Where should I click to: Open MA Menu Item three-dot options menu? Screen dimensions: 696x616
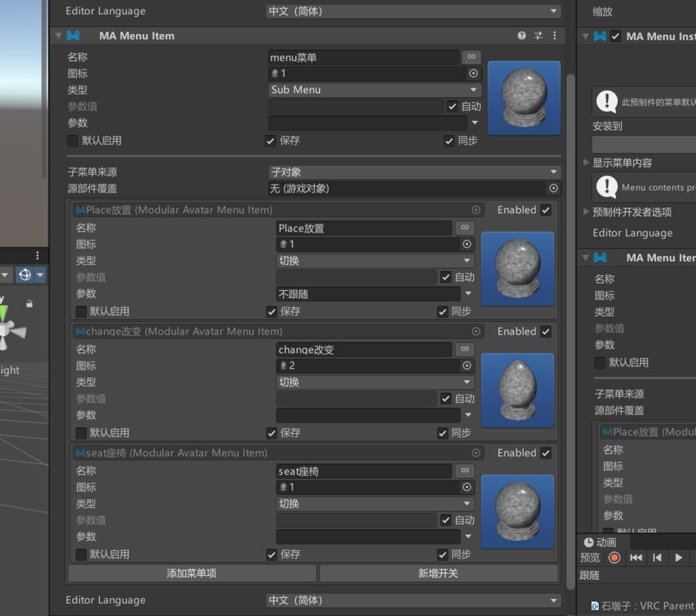[555, 35]
